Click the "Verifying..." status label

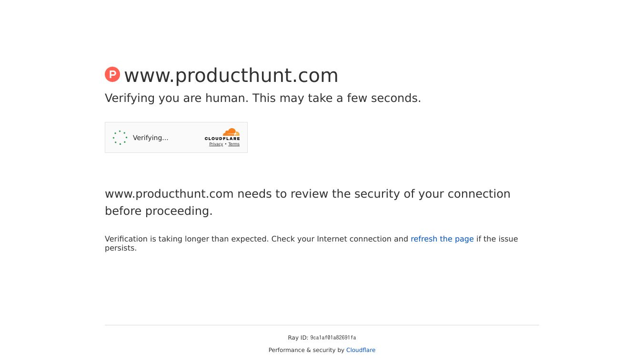coord(151,138)
